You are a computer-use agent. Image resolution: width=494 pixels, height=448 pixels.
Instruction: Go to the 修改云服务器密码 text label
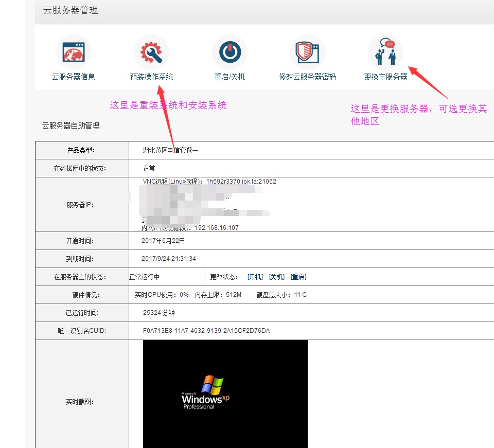click(307, 77)
